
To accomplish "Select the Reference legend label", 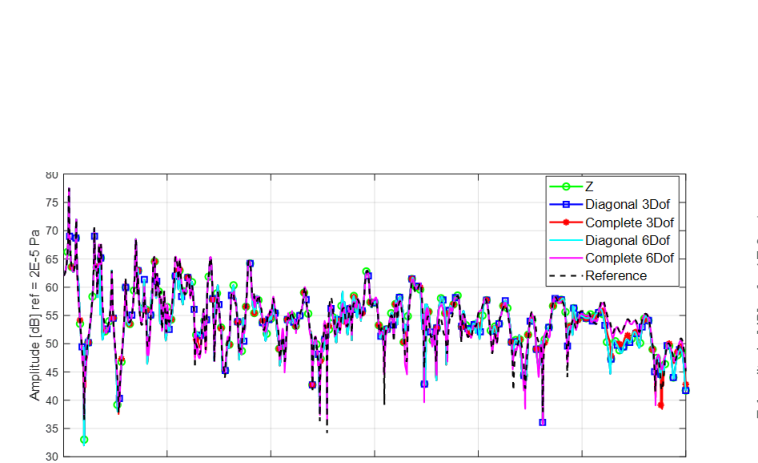I will [616, 276].
